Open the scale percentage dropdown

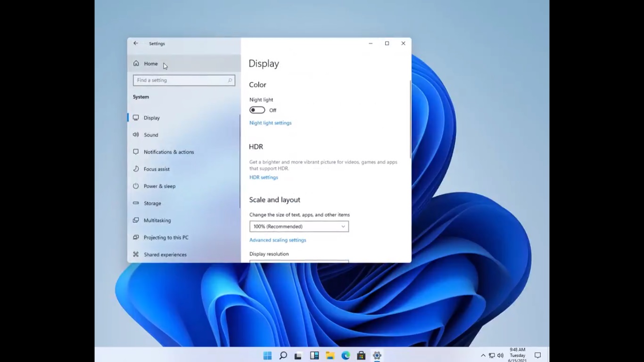click(299, 227)
